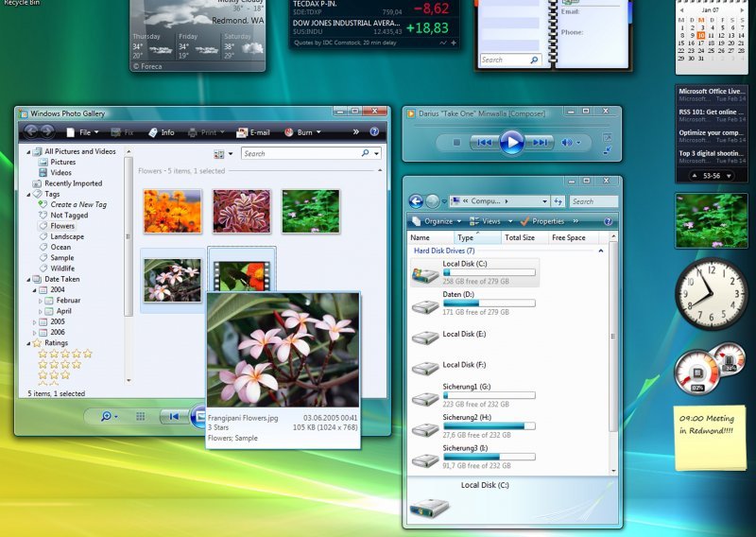Select the 2006 year entry
This screenshot has width=756, height=537.
58,332
